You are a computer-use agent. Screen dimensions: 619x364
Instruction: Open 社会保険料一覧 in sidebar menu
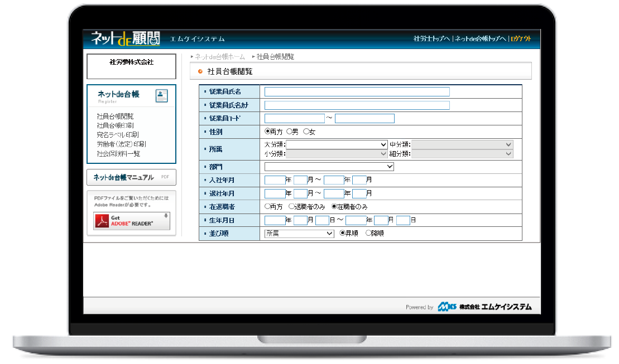(x=118, y=153)
